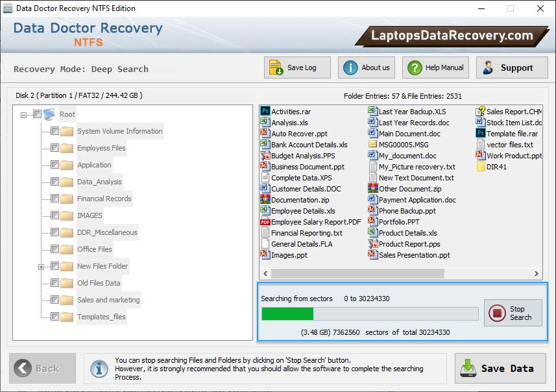Select the Analysis.xls Excel icon
Viewport: 556px width, 392px height.
coord(265,122)
